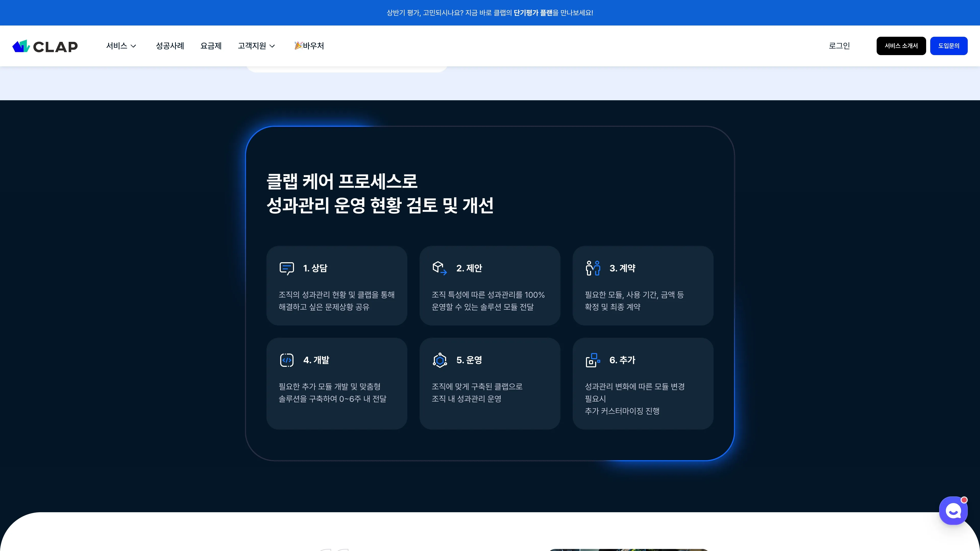Click the 1. 상담 card title
This screenshot has width=980, height=551.
(x=315, y=268)
